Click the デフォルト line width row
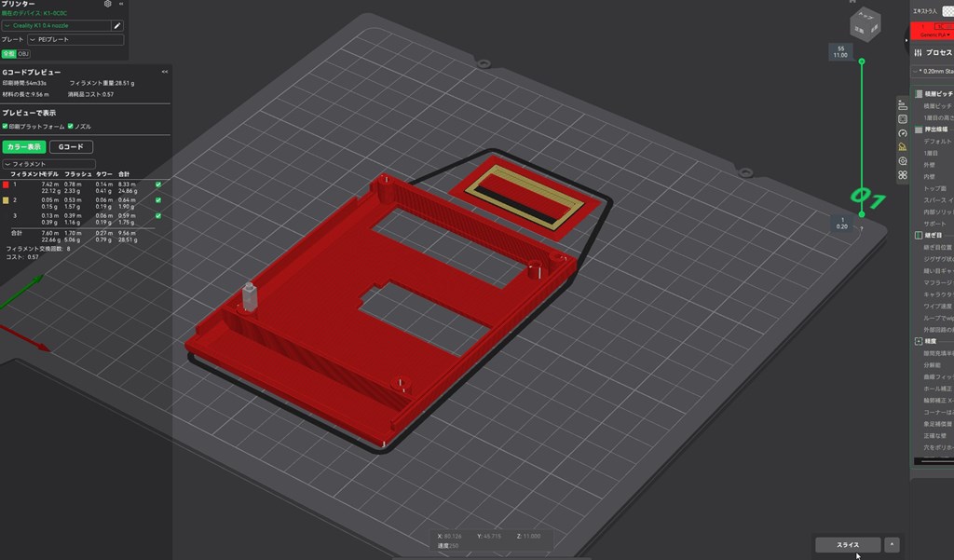 coord(937,142)
